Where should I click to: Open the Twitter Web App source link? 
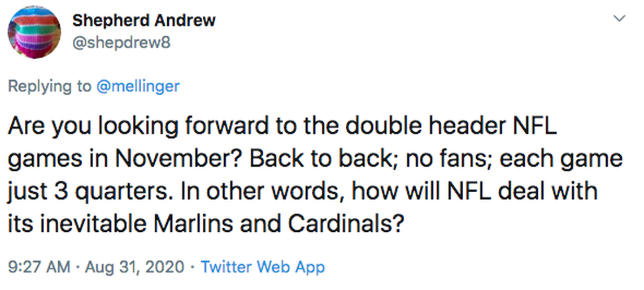point(263,266)
